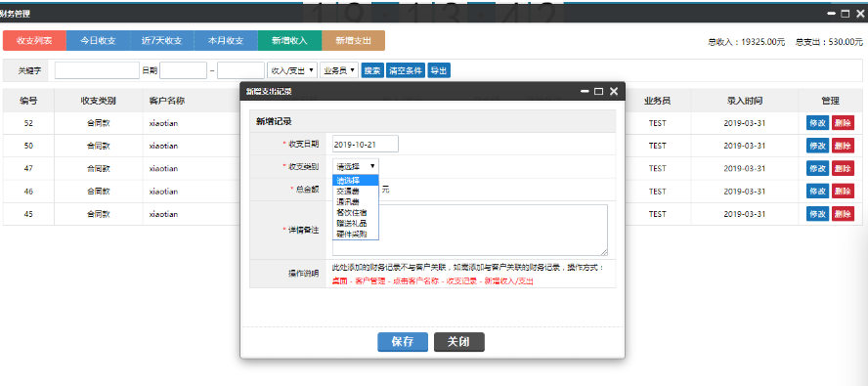Click the end date filter field
Viewport: 868px width, 386px height.
pyautogui.click(x=240, y=70)
